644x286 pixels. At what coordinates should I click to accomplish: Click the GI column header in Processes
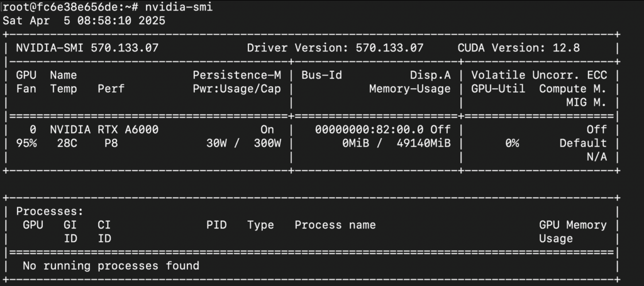coord(70,225)
